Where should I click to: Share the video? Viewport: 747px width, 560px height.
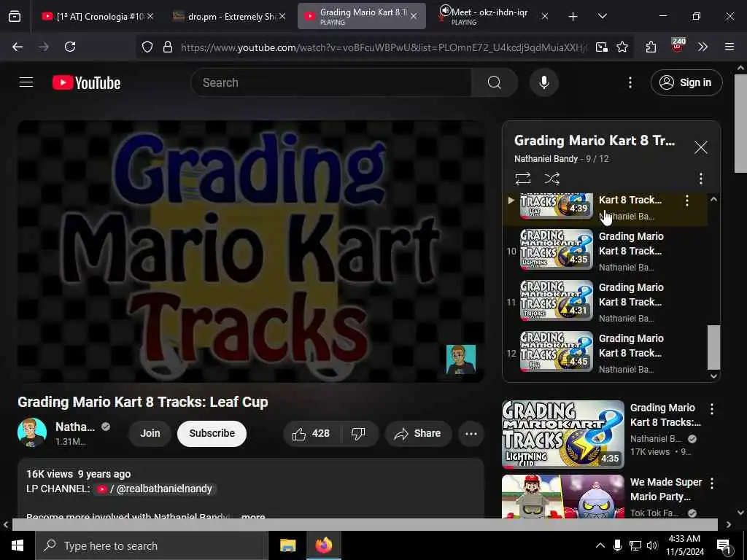[x=418, y=433]
